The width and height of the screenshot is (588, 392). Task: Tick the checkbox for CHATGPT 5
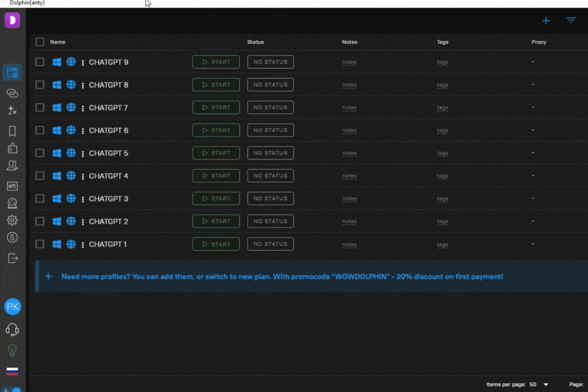(40, 153)
